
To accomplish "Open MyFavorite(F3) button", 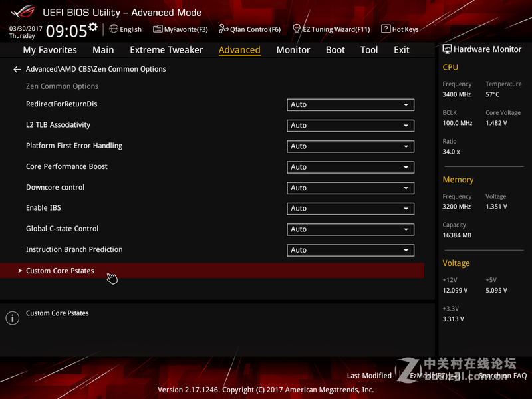I will click(x=180, y=29).
